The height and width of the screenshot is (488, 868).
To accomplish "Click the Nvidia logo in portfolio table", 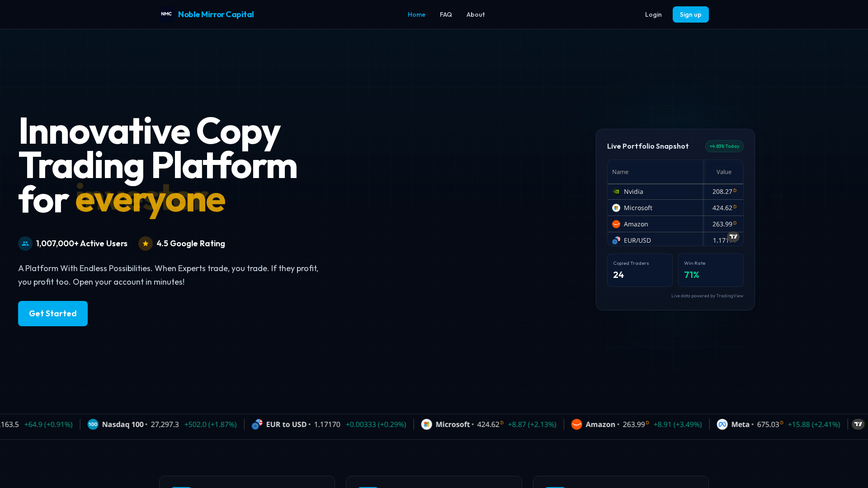I will (x=616, y=192).
